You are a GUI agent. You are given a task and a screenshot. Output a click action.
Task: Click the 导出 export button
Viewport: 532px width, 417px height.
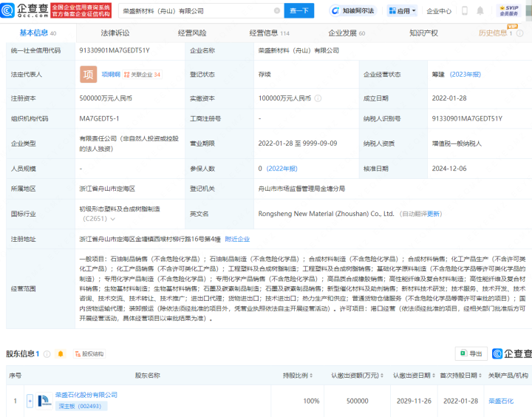tap(471, 353)
